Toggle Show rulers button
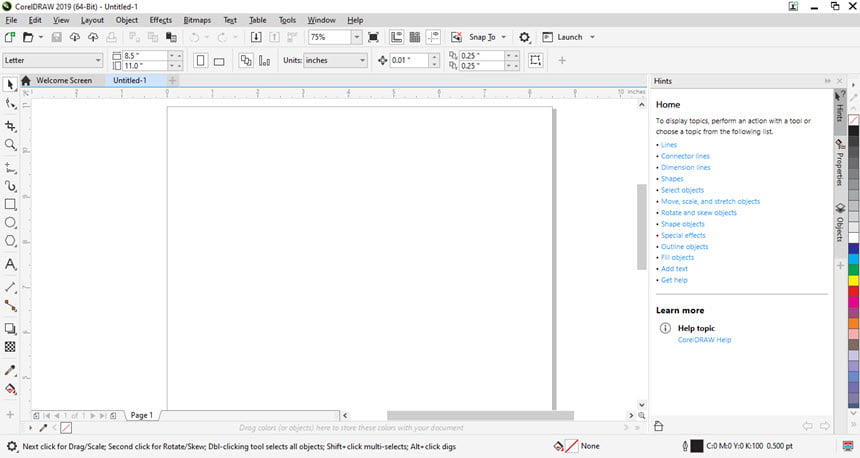 (396, 37)
